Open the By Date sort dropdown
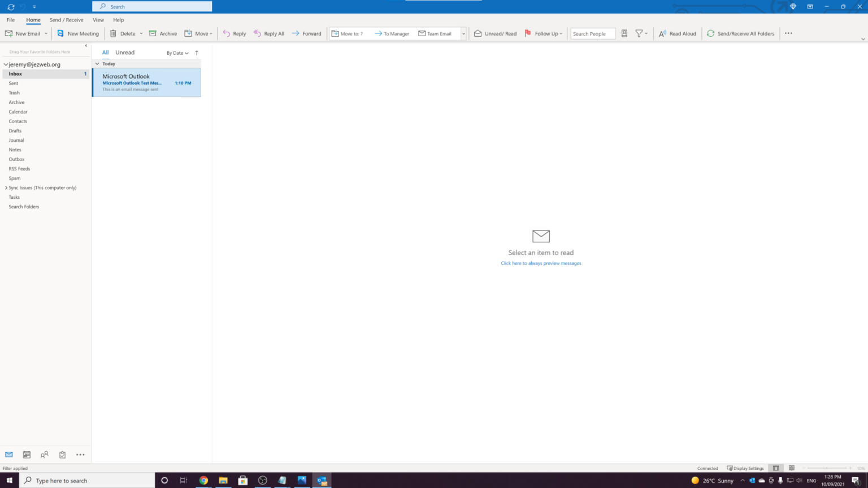This screenshot has width=868, height=488. pos(177,53)
